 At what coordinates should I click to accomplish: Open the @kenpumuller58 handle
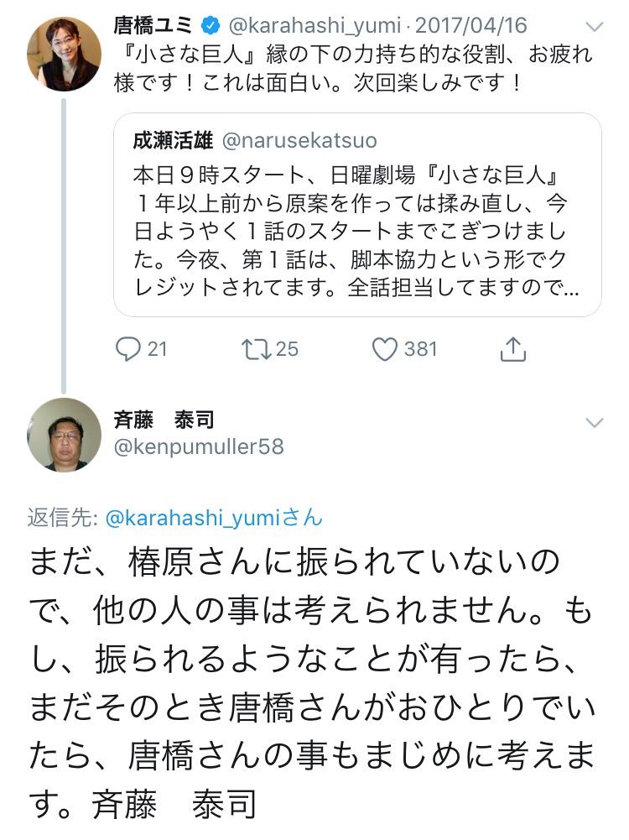click(x=199, y=446)
